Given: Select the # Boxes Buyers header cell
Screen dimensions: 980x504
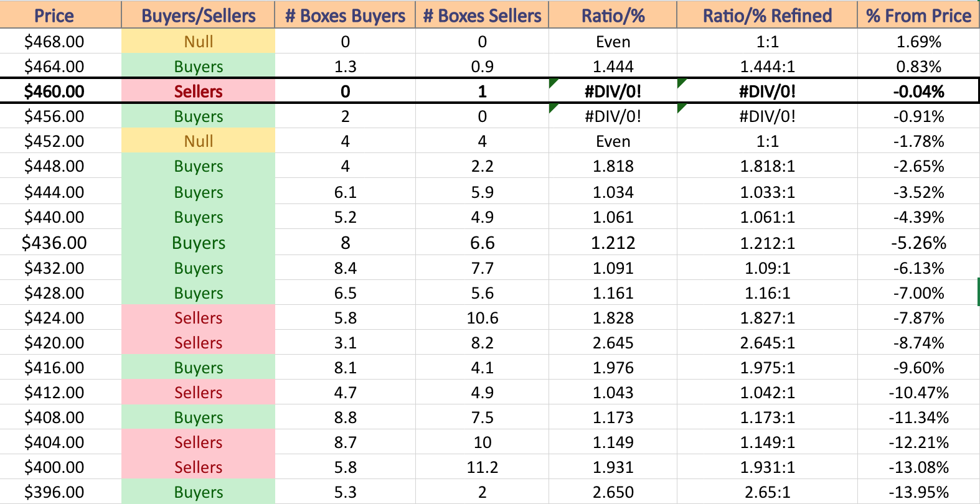Looking at the screenshot, I should (345, 15).
